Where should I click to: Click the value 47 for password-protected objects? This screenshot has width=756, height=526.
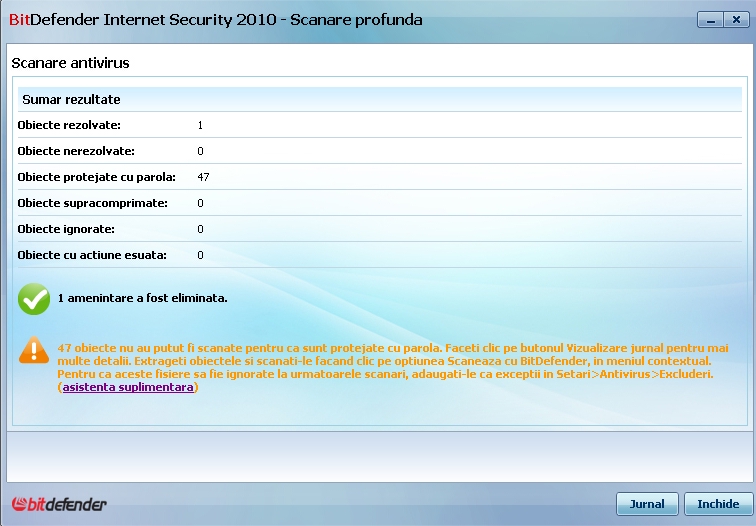coord(203,177)
